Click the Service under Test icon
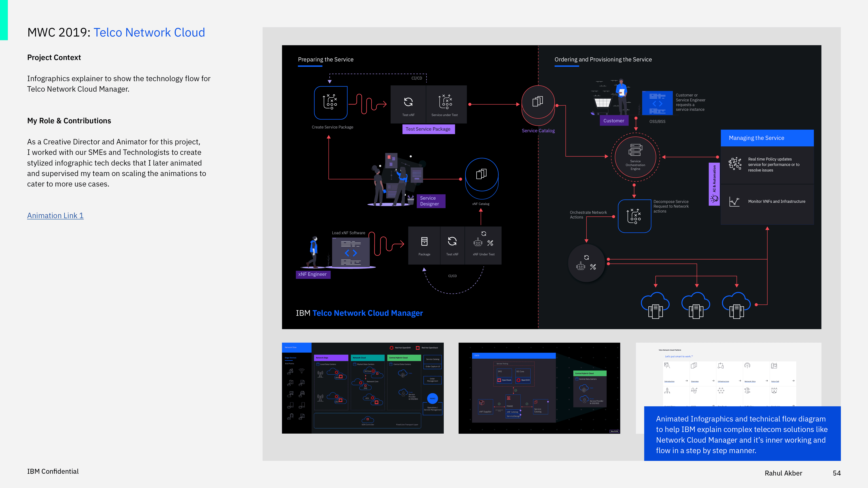 click(445, 102)
